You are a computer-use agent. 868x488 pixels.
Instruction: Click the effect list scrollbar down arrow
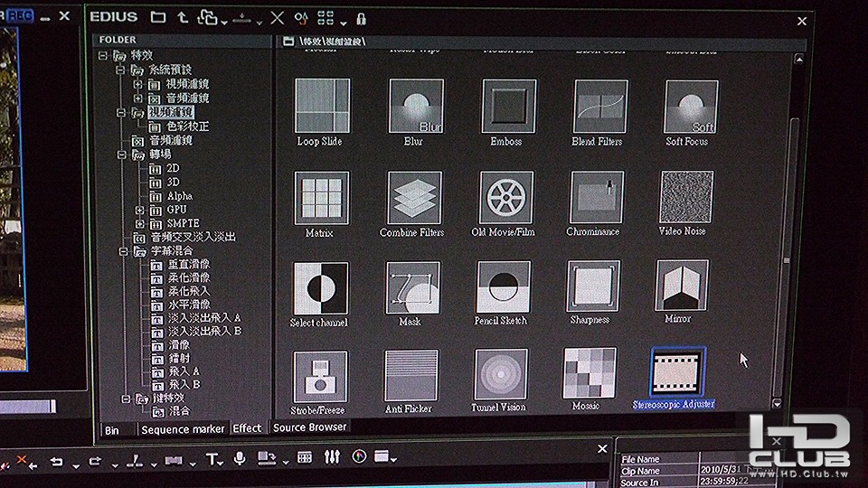[776, 403]
